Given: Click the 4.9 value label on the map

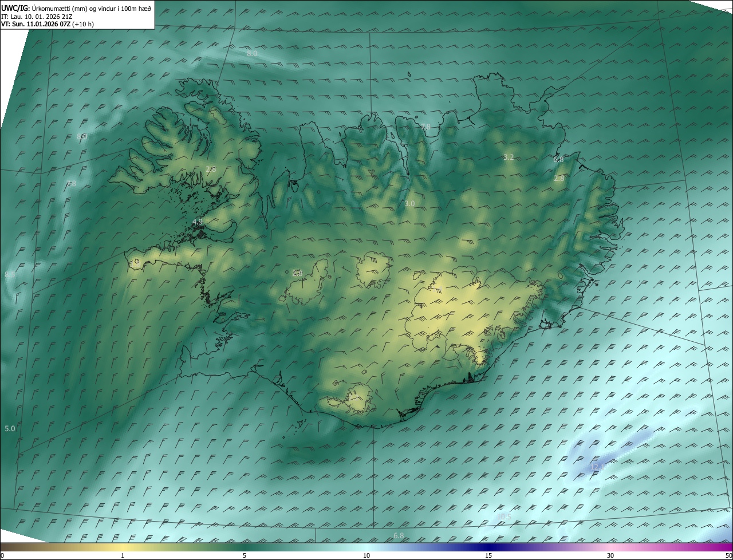Looking at the screenshot, I should [x=198, y=222].
